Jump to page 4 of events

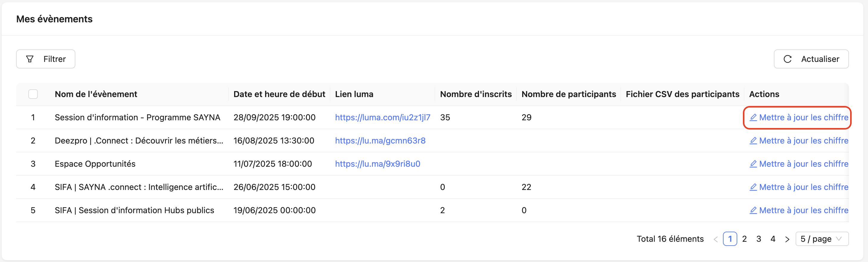click(x=773, y=239)
